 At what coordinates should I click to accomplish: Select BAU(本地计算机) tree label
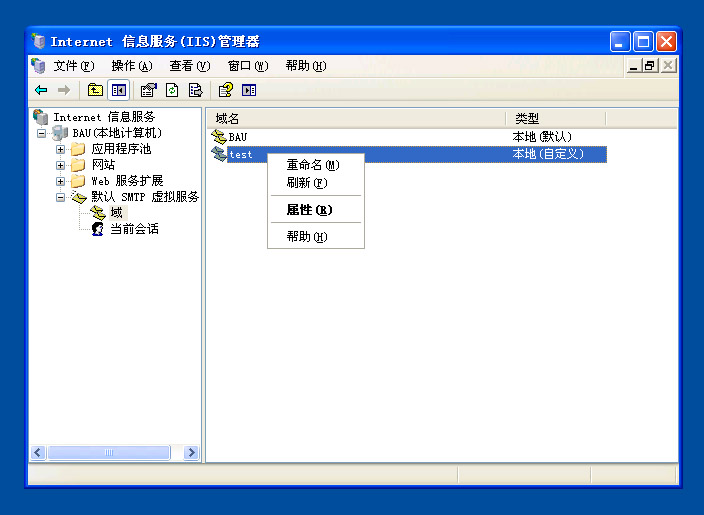(117, 133)
